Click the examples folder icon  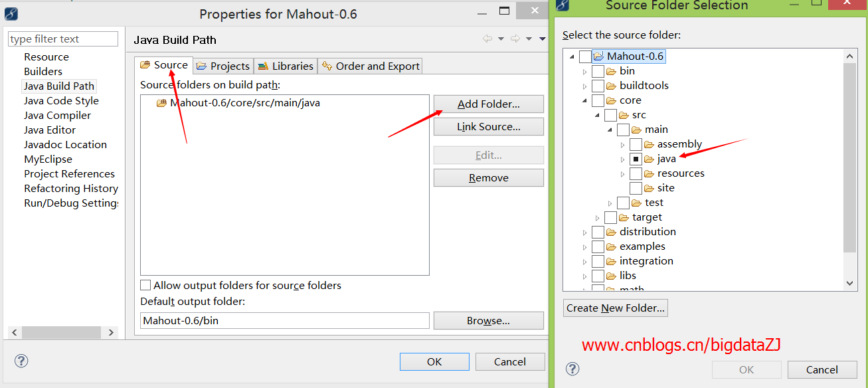point(611,246)
